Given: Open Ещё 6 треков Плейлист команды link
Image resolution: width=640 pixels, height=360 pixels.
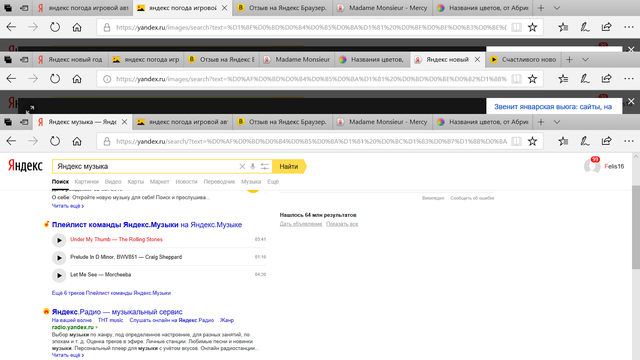Looking at the screenshot, I should (111, 293).
